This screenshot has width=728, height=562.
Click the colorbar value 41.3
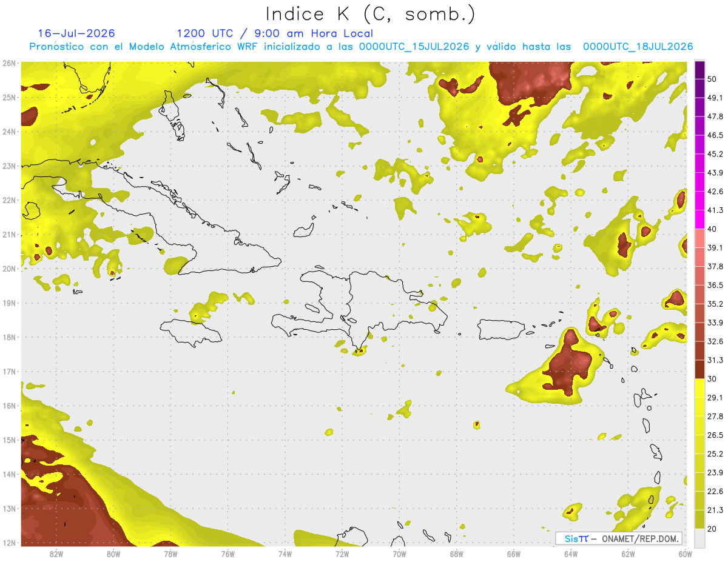pos(715,210)
